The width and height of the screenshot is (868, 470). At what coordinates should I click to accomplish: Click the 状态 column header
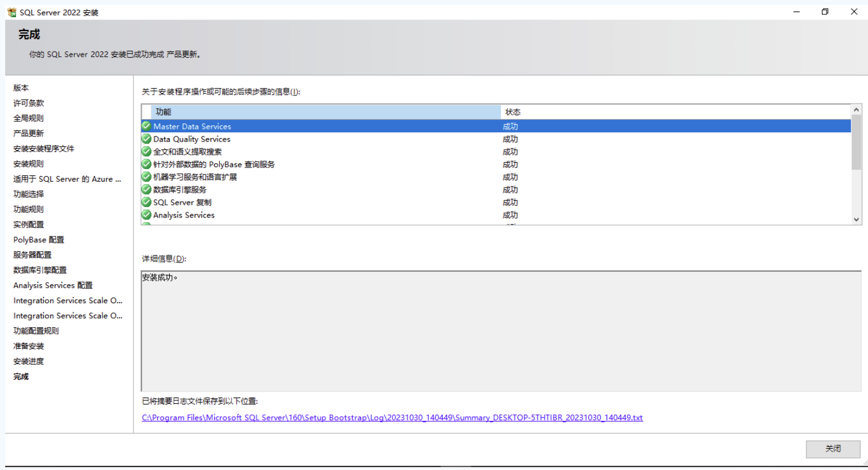(676, 112)
